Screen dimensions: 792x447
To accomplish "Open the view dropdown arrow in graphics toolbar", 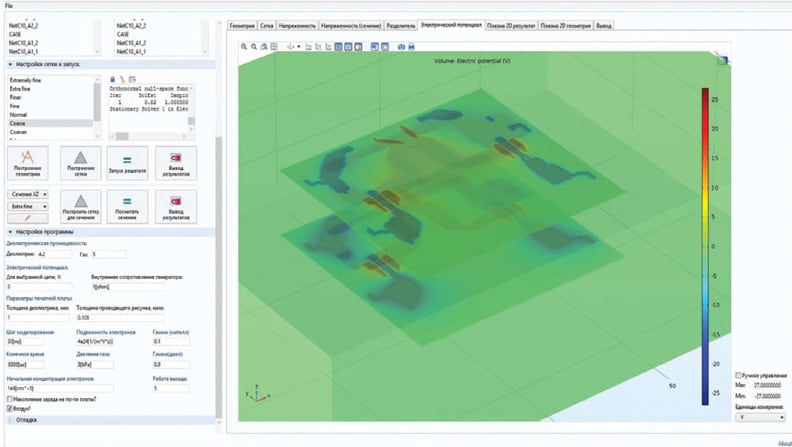I will 299,46.
